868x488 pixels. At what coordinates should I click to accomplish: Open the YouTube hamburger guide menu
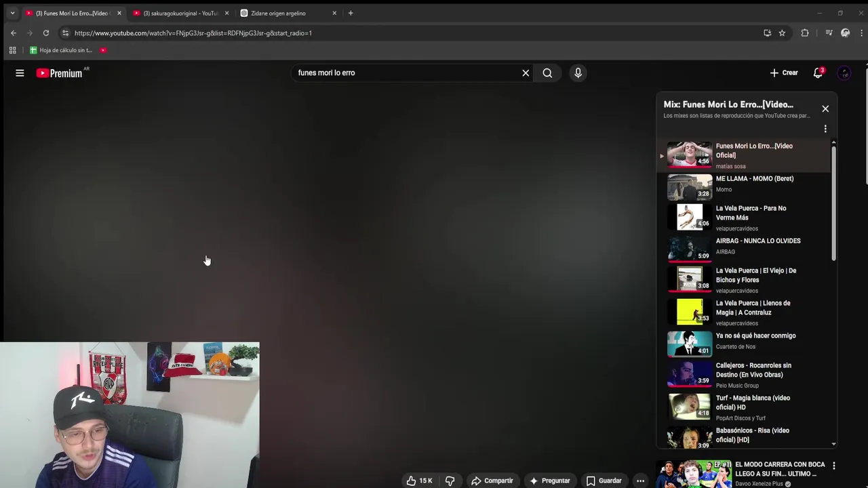pos(20,73)
